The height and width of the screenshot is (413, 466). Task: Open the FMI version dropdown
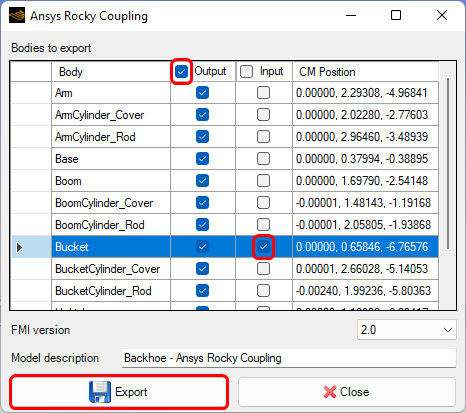point(406,330)
